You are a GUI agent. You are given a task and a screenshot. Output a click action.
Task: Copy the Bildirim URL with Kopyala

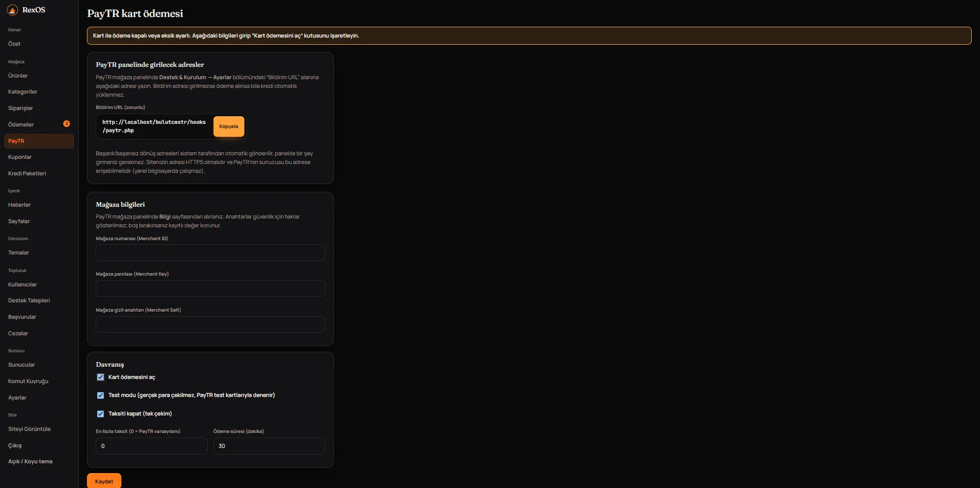(x=228, y=126)
